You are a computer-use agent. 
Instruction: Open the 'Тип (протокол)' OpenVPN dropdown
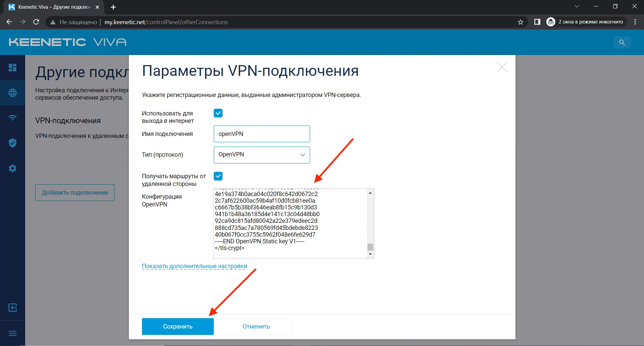(262, 155)
